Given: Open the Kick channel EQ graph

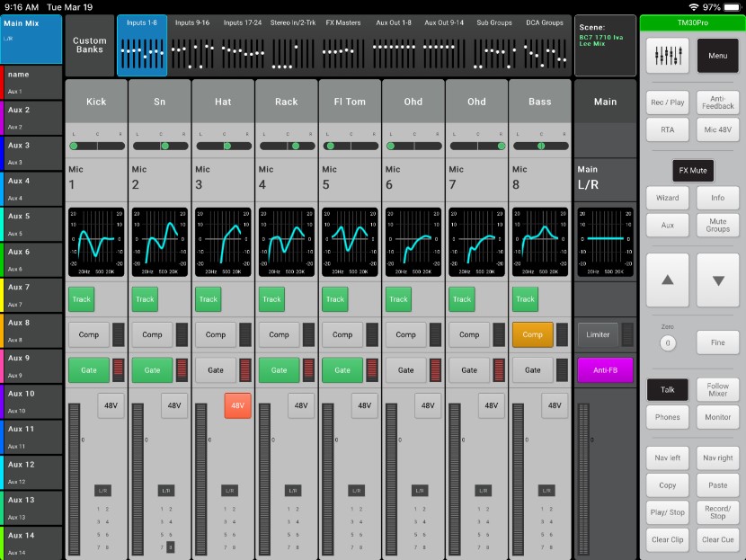Looking at the screenshot, I should pos(95,240).
